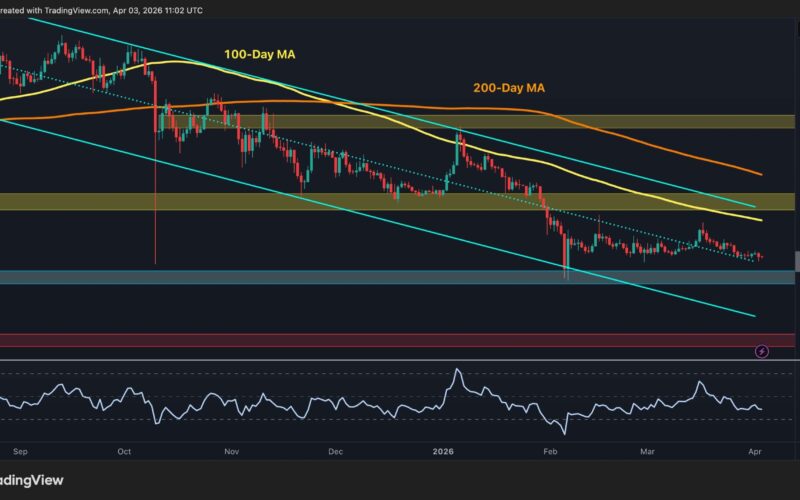800x500 pixels.
Task: Click the upper yellow resistance zone
Action: point(400,121)
